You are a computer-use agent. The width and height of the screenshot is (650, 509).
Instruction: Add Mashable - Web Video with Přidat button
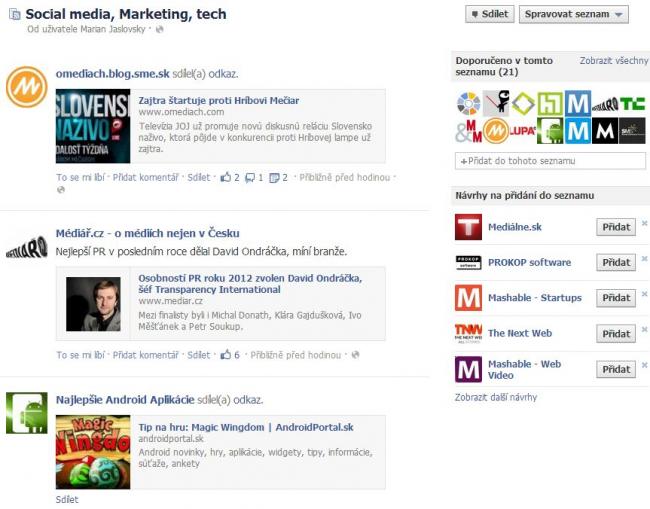(x=616, y=369)
